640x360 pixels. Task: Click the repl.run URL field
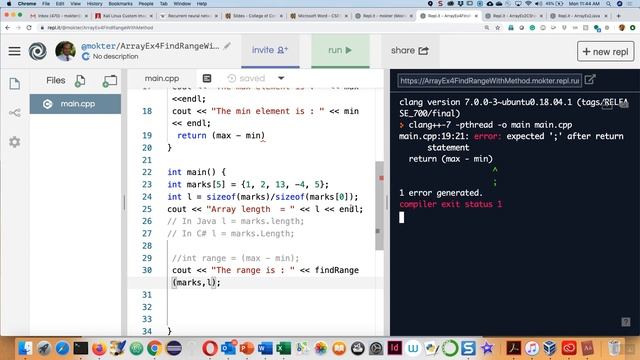click(489, 81)
